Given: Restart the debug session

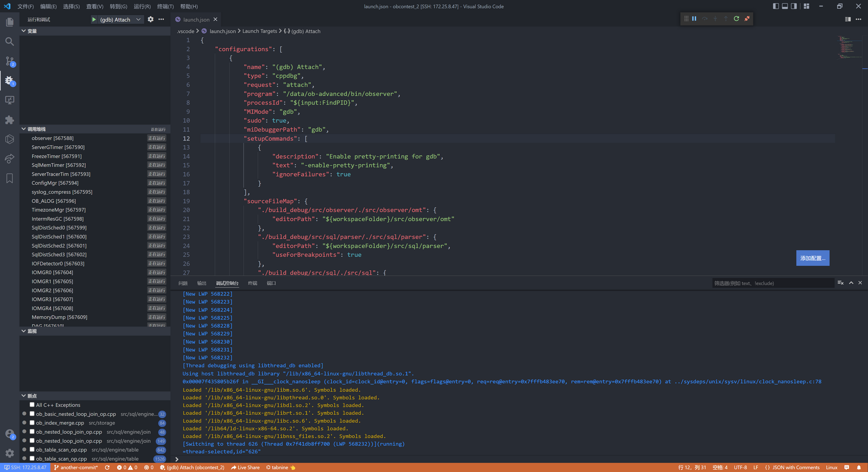Looking at the screenshot, I should [736, 19].
